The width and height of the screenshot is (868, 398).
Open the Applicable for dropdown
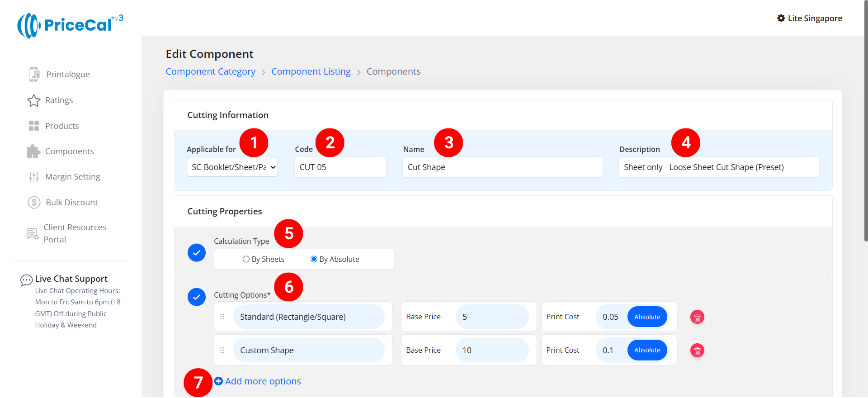(x=232, y=167)
